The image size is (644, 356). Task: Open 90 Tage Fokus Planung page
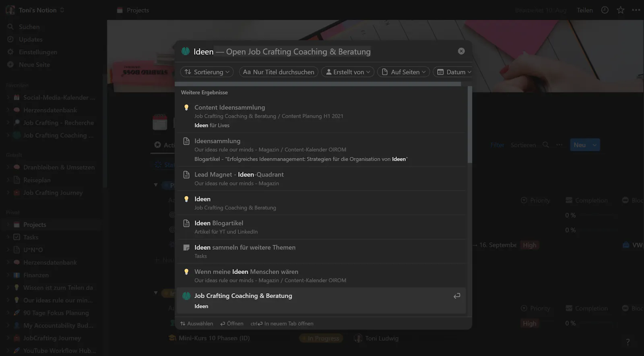click(x=56, y=313)
